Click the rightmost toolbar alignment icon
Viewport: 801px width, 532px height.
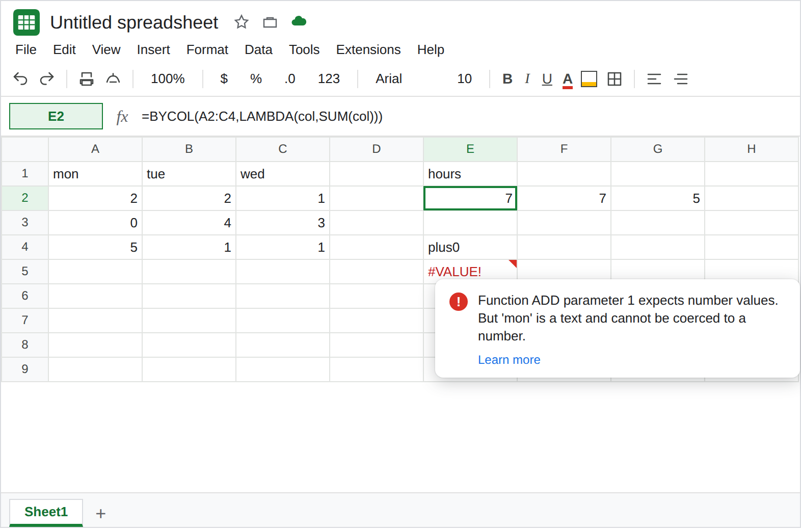coord(681,78)
